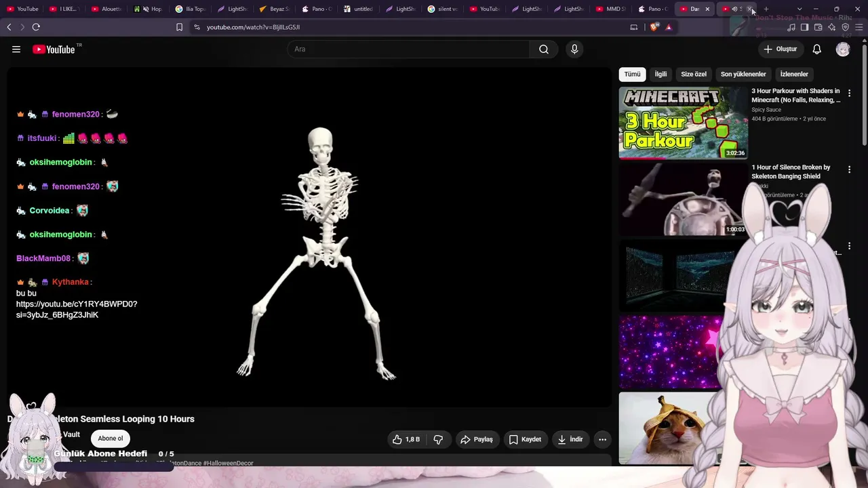Viewport: 868px width, 488px height.
Task: Switch to the I LIKE tab
Action: (x=64, y=9)
